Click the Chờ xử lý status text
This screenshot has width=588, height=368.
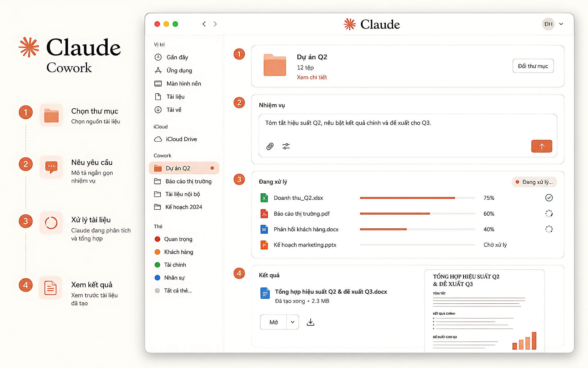[495, 245]
